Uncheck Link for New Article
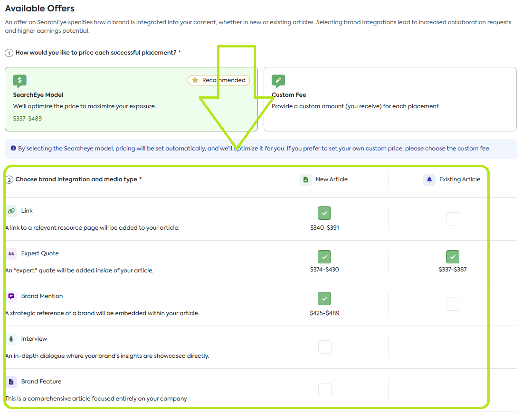522x420 pixels. [324, 213]
